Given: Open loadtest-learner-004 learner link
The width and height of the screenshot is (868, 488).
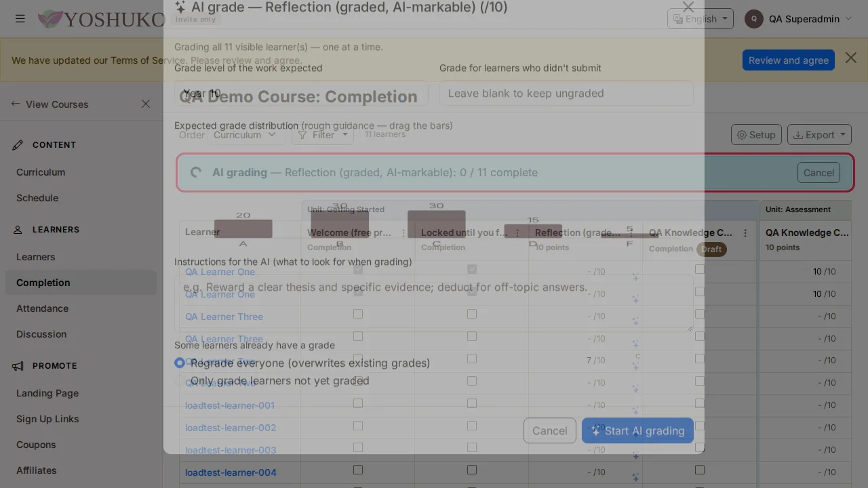Looking at the screenshot, I should coord(231,472).
